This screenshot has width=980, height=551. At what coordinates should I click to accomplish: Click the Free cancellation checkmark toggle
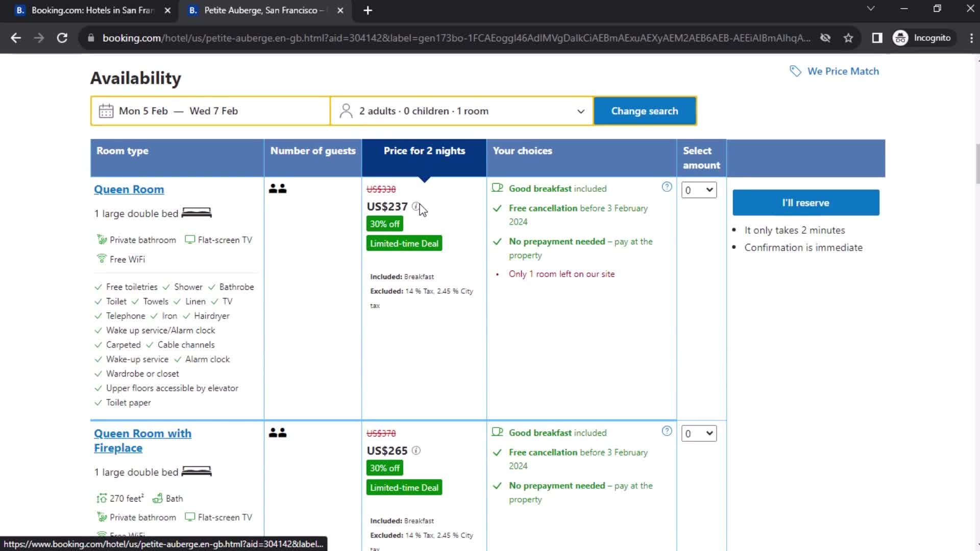(499, 208)
